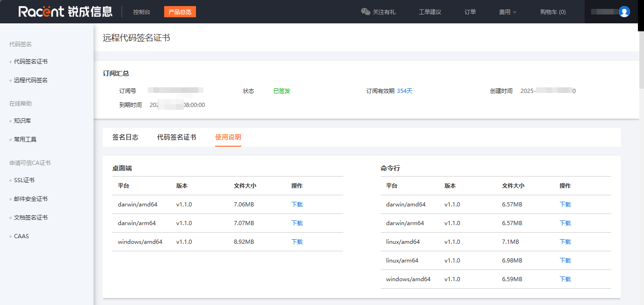Open the 代码签名证书 tab
Image resolution: width=644 pixels, height=305 pixels.
tap(177, 138)
